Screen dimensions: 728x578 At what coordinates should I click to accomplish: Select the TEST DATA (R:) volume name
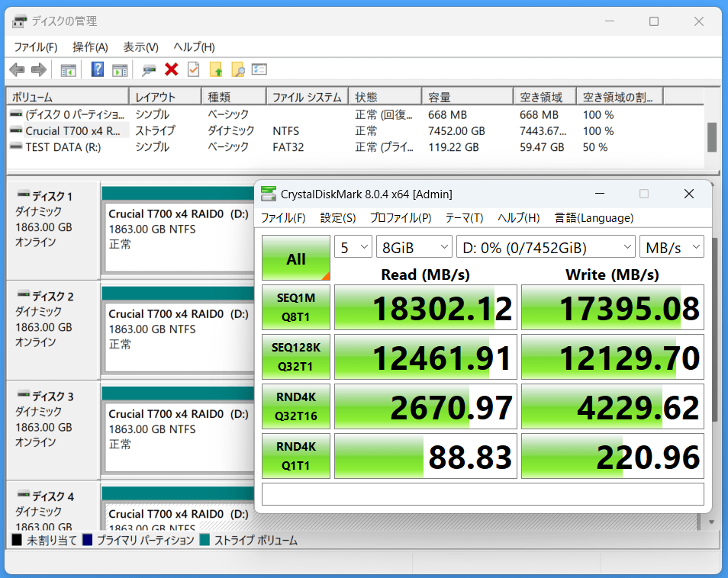[x=63, y=147]
